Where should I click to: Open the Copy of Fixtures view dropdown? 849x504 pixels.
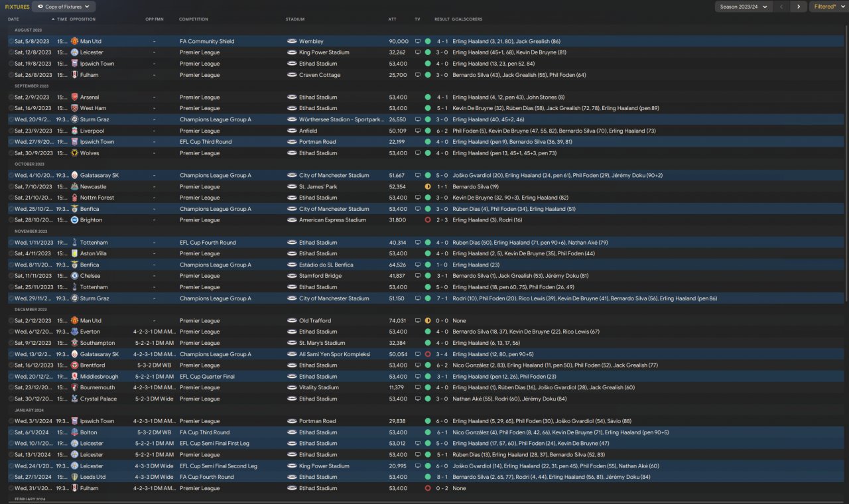pos(64,7)
